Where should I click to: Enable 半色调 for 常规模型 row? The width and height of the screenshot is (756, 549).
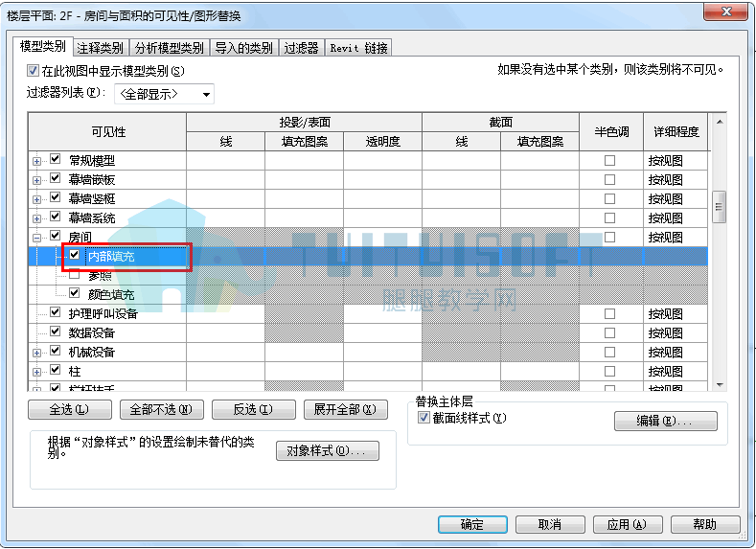pos(610,161)
